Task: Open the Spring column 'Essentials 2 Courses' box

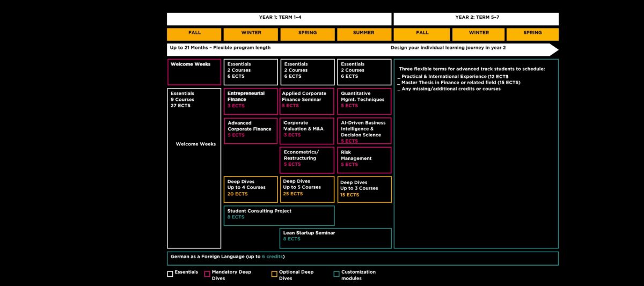Action: coord(308,72)
